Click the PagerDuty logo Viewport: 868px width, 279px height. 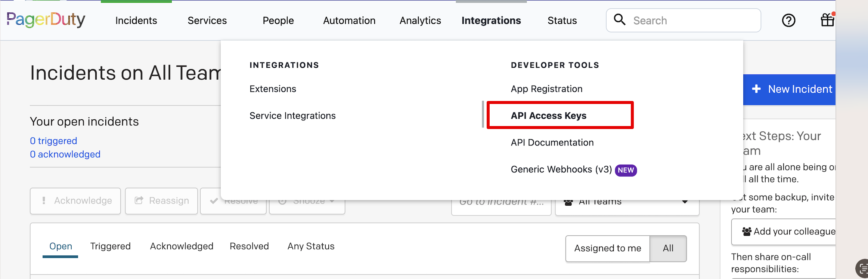click(x=46, y=20)
